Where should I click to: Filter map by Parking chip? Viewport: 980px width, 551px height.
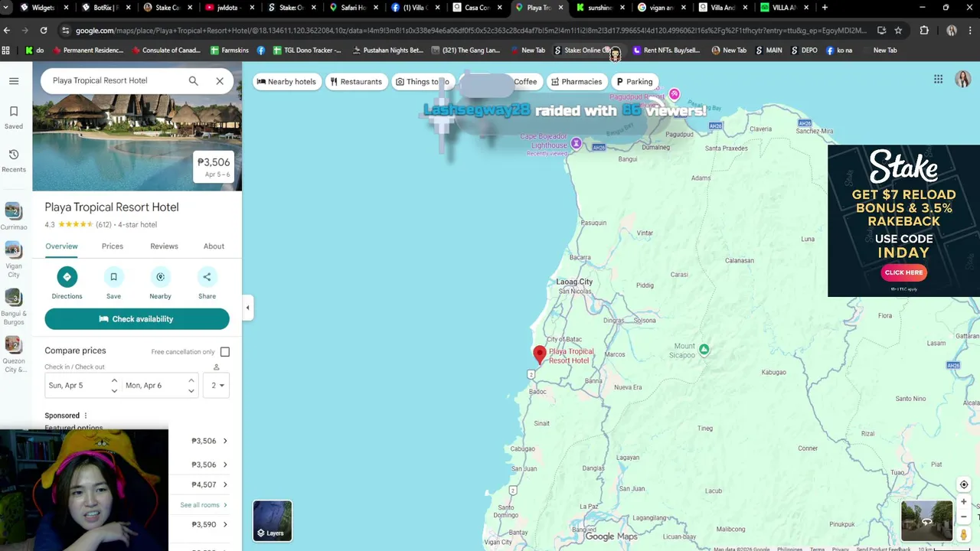click(635, 82)
